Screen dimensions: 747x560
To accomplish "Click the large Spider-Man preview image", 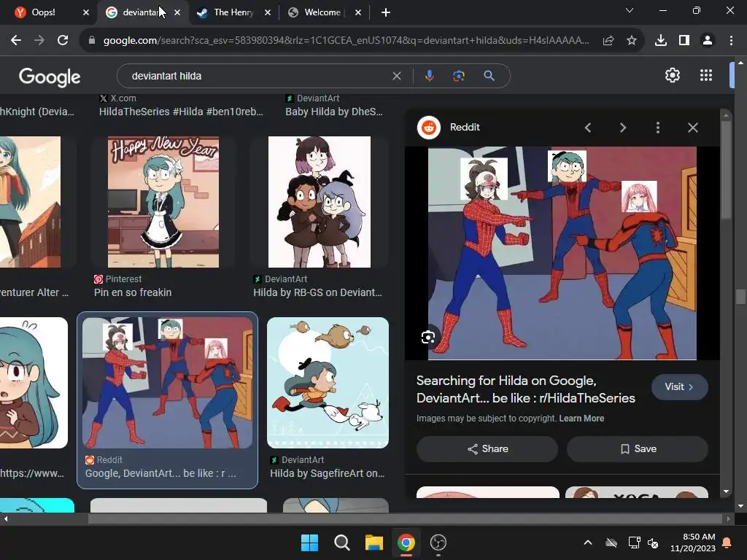I will pos(562,253).
